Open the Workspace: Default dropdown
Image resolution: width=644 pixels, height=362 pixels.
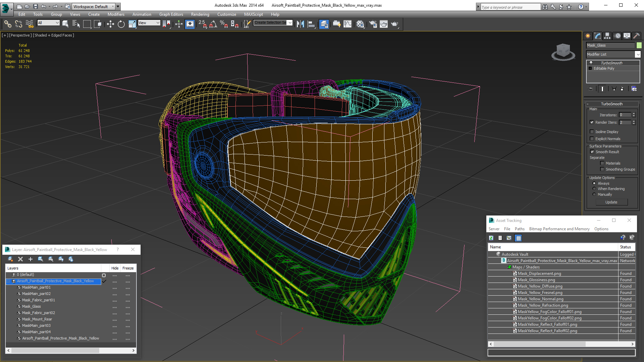pos(93,6)
